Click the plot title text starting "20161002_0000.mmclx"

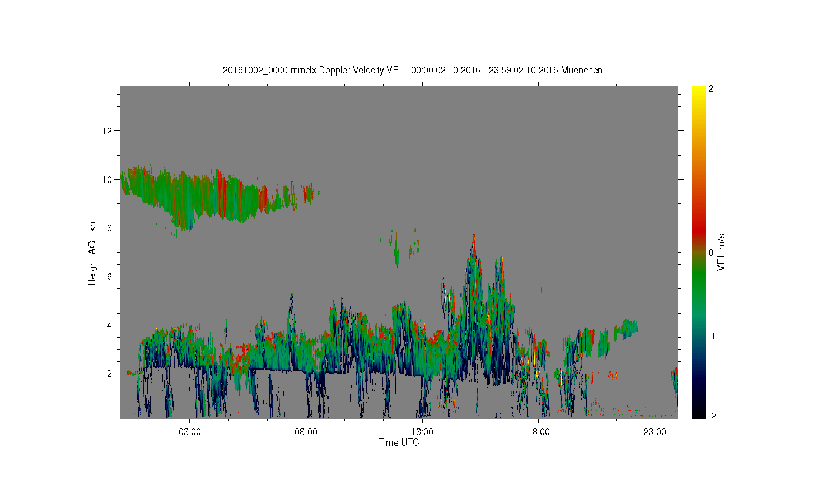pos(413,70)
